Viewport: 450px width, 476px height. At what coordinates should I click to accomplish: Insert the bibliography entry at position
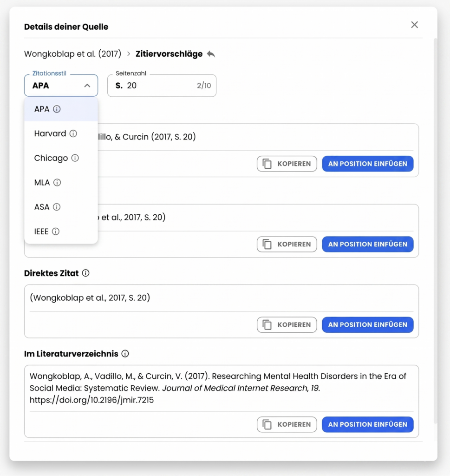pos(367,424)
